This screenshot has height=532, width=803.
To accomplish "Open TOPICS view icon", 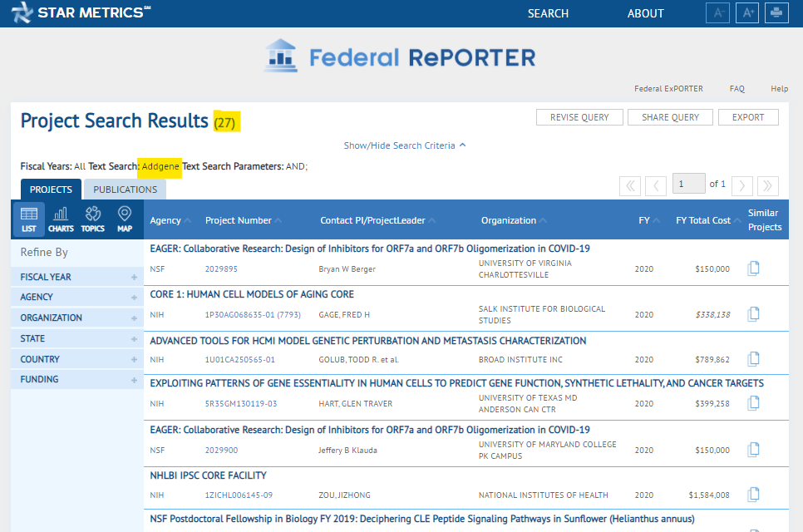I will (93, 219).
